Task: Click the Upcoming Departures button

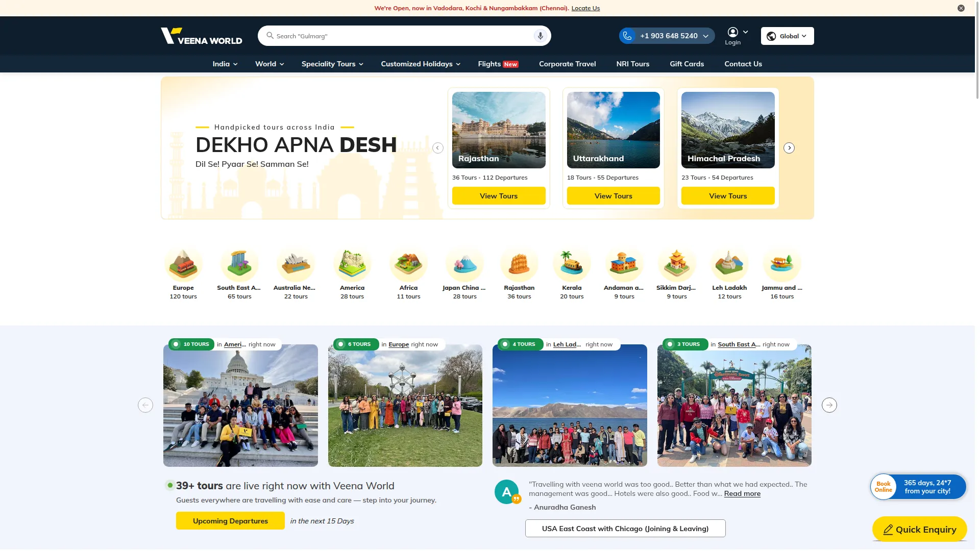Action: 230,521
